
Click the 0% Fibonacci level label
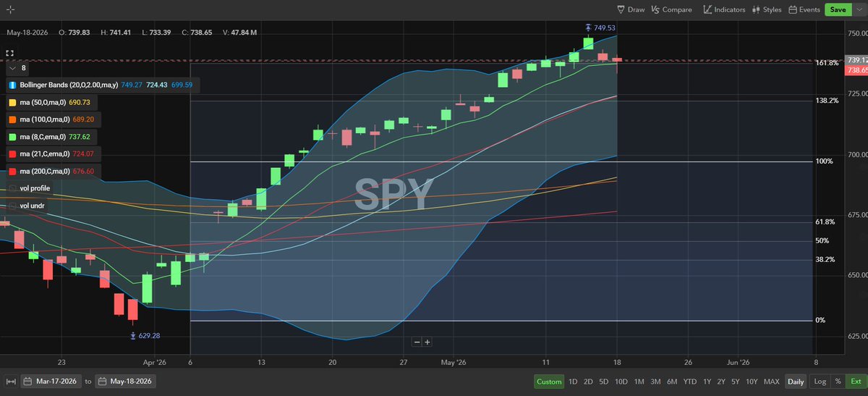click(820, 320)
